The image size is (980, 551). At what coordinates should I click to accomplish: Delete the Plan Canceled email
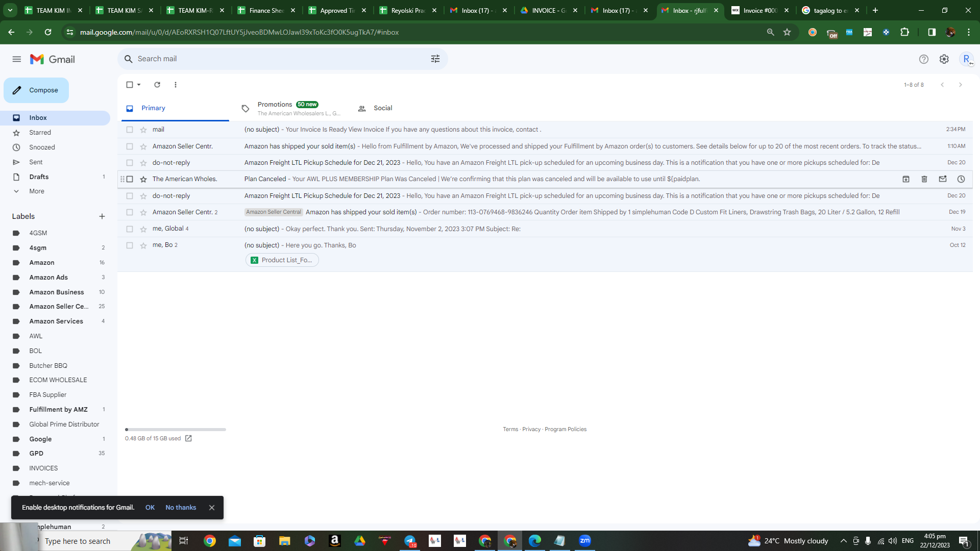[924, 179]
